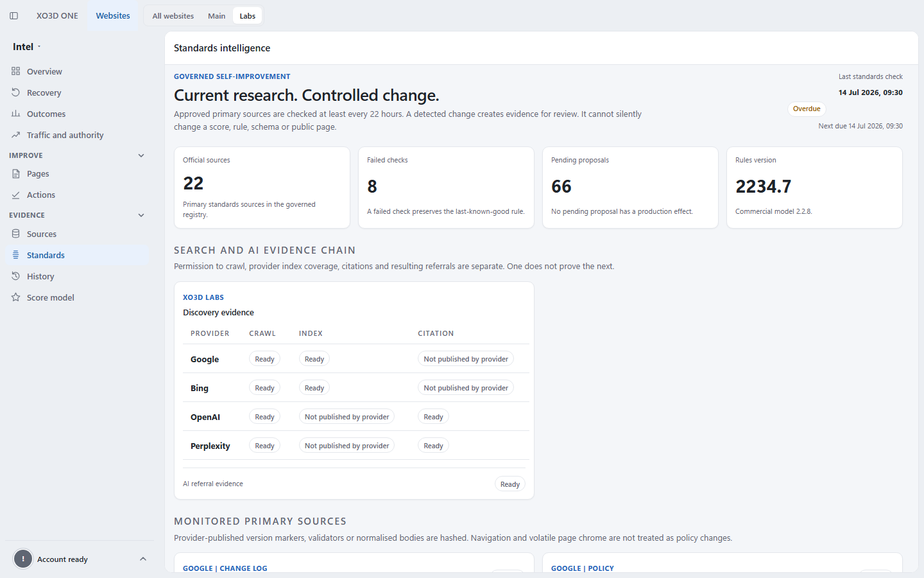
Task: Click the Recovery circular arrow icon
Action: coord(15,92)
